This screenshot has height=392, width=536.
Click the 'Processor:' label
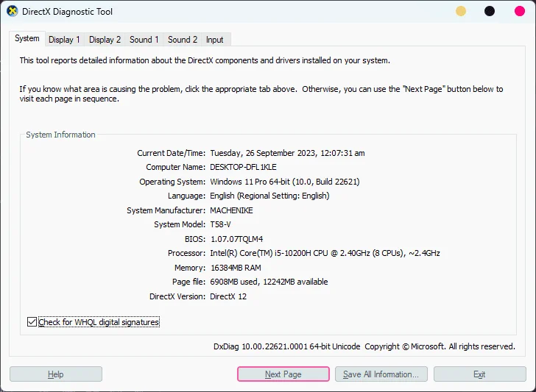187,253
